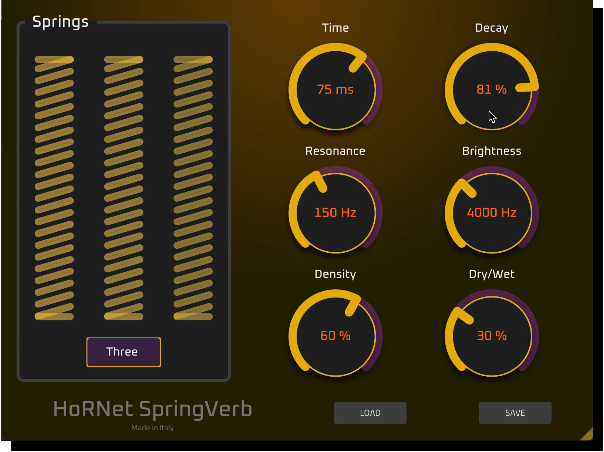Click the LOAD preset button
Viewport: 604px width, 452px height.
pyautogui.click(x=370, y=413)
